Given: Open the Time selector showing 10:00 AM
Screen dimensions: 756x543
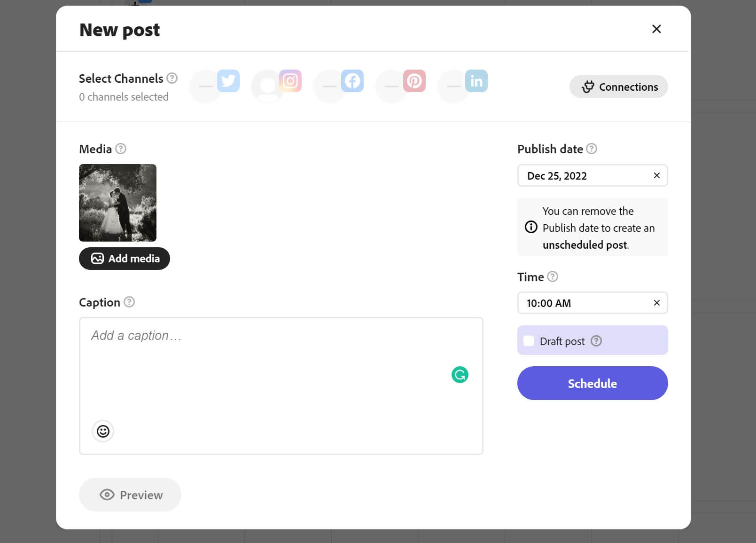Looking at the screenshot, I should click(583, 303).
